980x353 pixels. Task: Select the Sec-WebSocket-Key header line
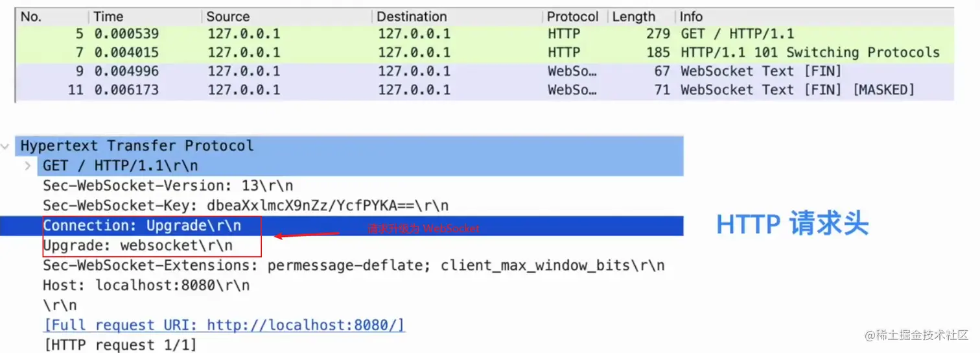coord(246,206)
